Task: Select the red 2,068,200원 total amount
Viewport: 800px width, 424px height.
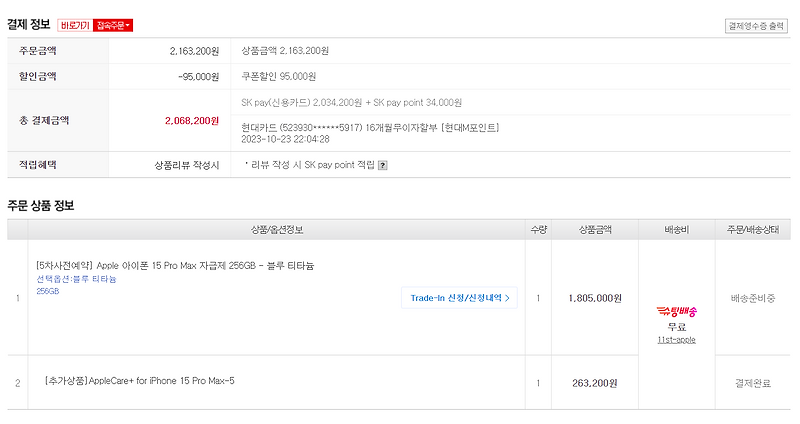Action: click(192, 121)
